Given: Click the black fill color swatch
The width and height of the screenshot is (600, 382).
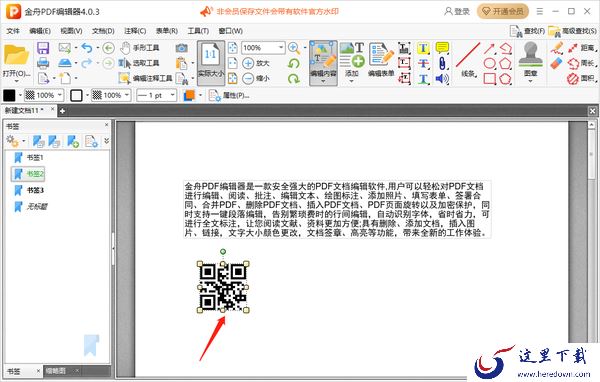Looking at the screenshot, I should click(9, 95).
